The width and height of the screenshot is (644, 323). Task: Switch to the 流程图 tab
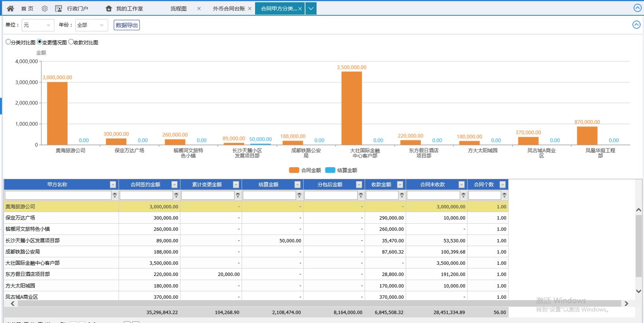pos(178,9)
